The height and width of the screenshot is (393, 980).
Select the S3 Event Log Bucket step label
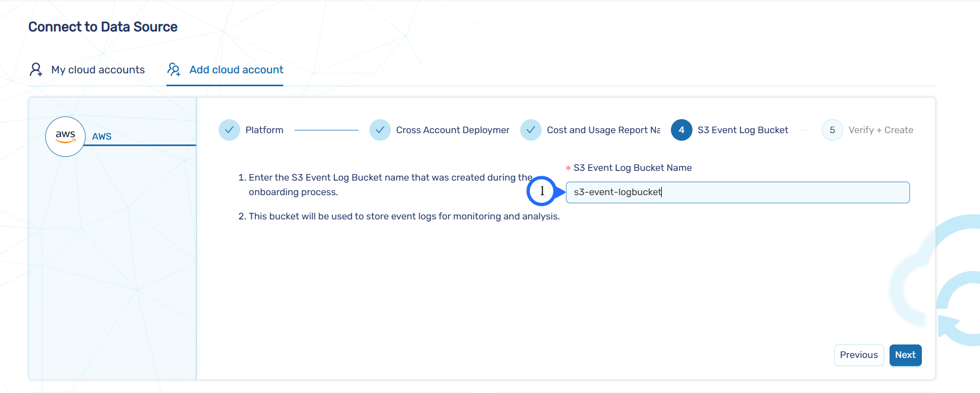(x=743, y=130)
